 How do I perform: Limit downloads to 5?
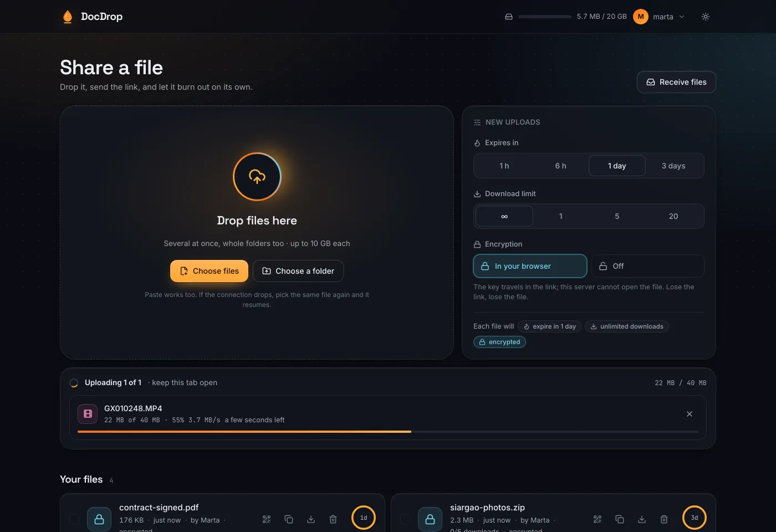click(617, 216)
